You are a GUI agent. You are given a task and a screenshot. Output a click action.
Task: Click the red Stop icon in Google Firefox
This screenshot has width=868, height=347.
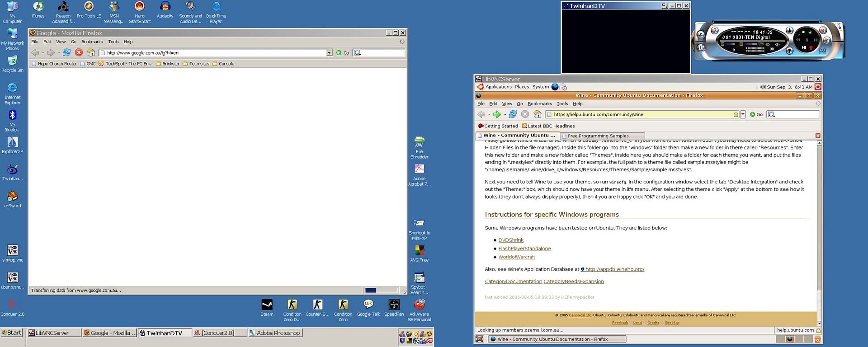tap(79, 52)
